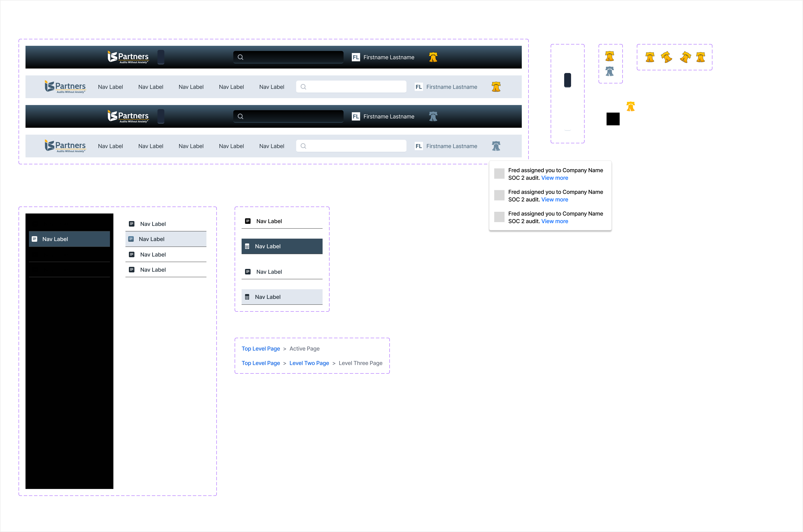Click the FL avatar in the lower light nav bar
The image size is (803, 532).
point(419,146)
